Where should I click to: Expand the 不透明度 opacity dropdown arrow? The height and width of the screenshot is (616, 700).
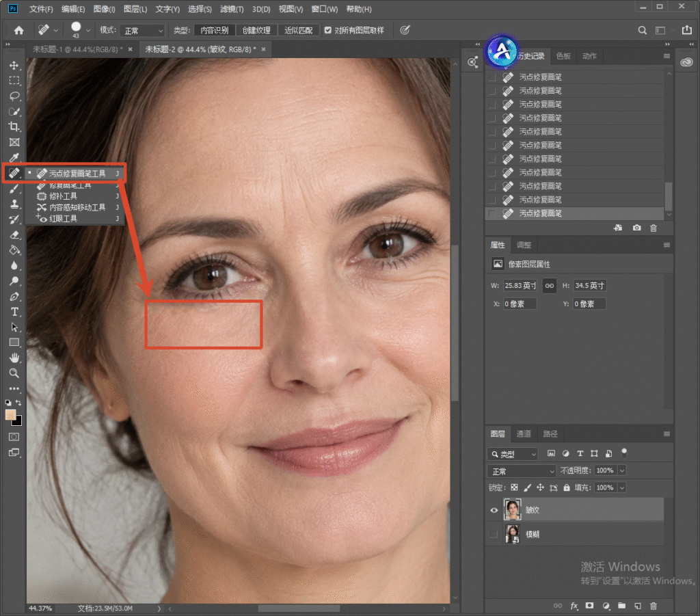[x=622, y=470]
